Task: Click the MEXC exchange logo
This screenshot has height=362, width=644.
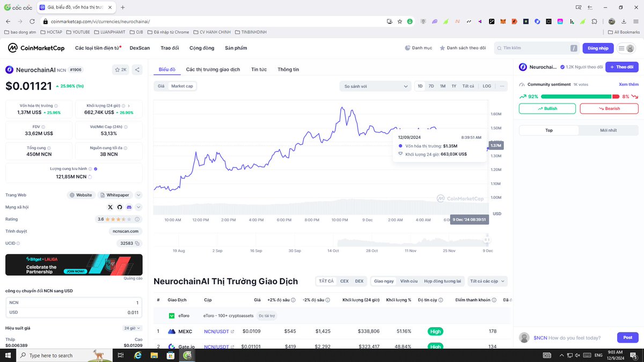Action: point(172,331)
